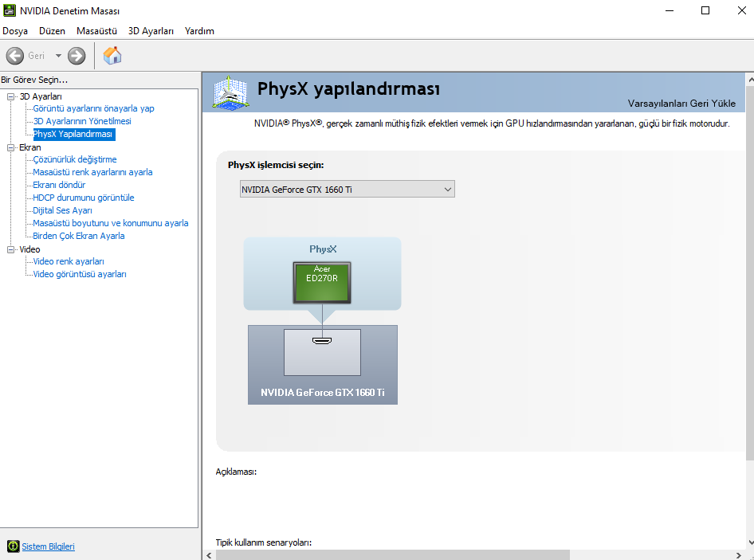Open 3D Ayarlarının Yönetilmesi
Screen dimensions: 754x560
(x=82, y=121)
